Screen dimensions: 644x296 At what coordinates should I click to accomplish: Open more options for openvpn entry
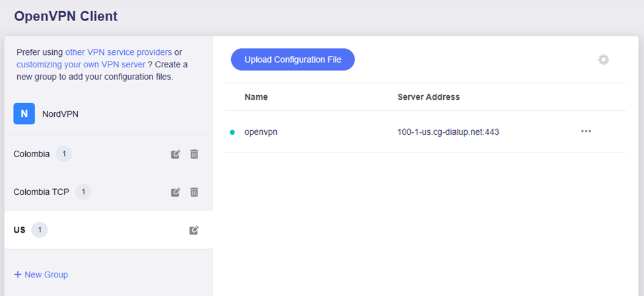pyautogui.click(x=586, y=131)
